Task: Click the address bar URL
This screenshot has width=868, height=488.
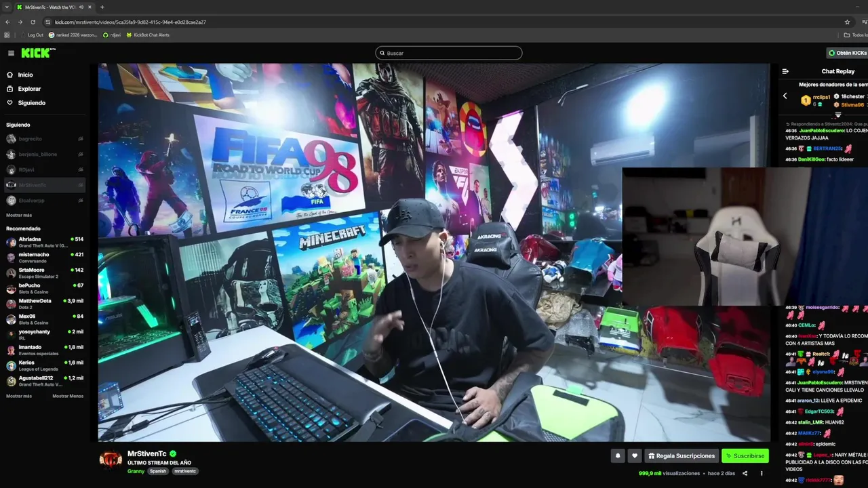Action: point(130,22)
